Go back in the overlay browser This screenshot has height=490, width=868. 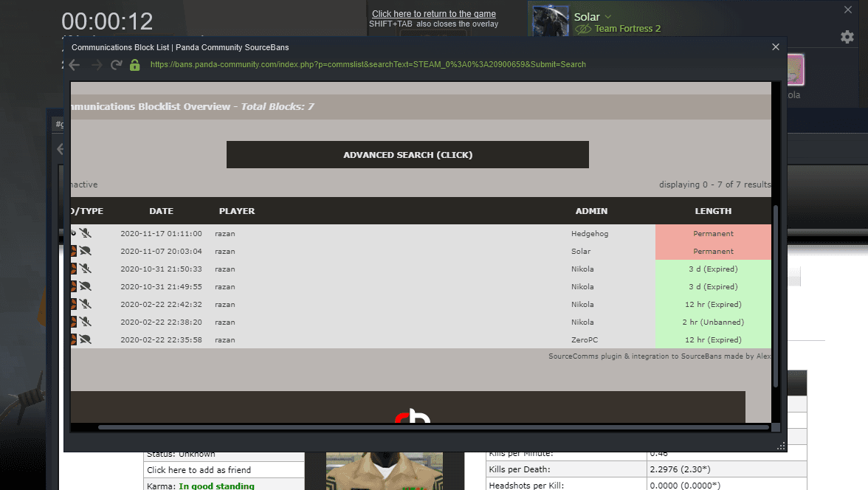[x=74, y=65]
